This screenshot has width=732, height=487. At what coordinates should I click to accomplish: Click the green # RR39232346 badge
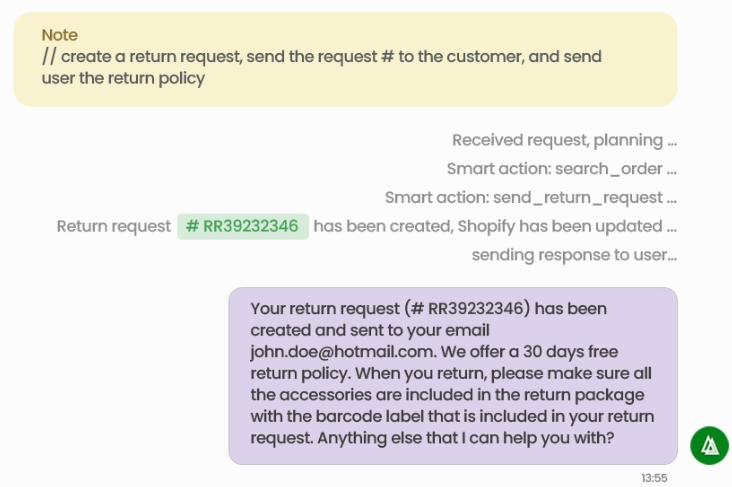click(x=243, y=226)
